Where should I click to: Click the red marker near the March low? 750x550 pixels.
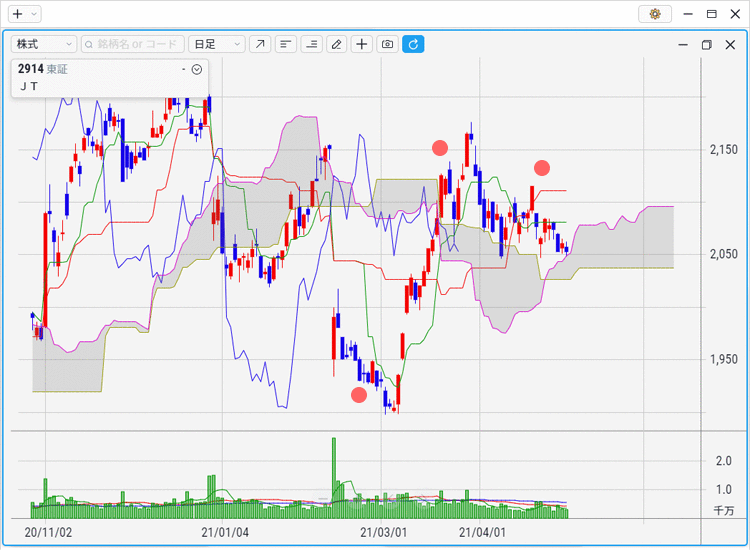click(359, 394)
